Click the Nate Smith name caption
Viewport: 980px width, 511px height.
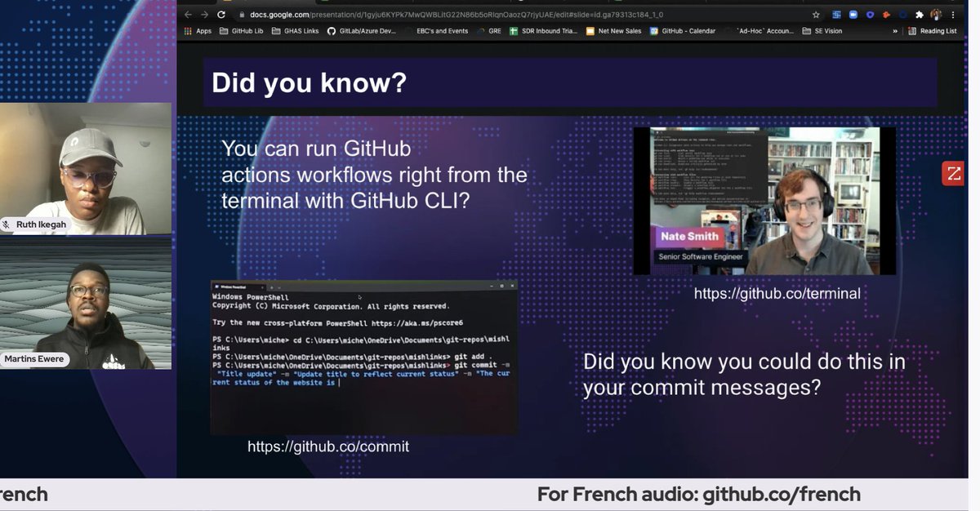(691, 237)
